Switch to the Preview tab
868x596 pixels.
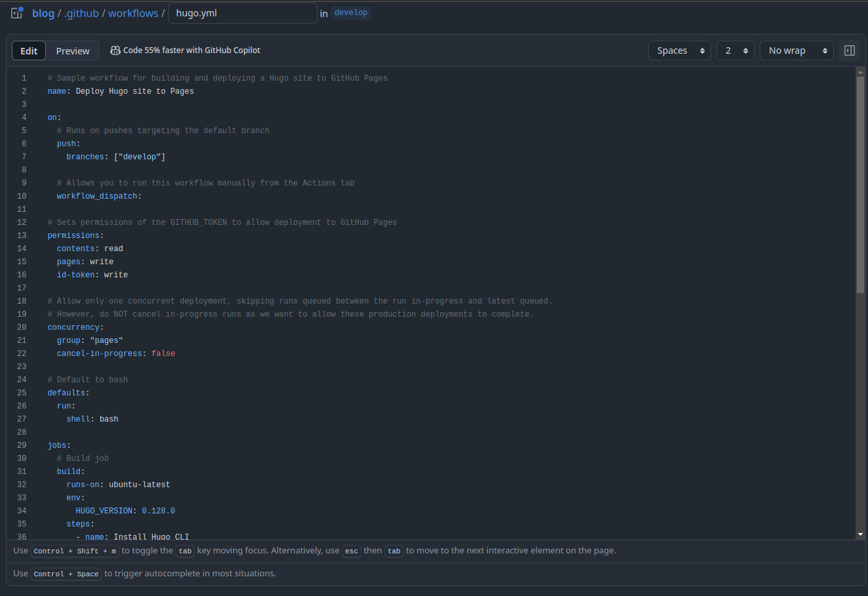(x=73, y=50)
